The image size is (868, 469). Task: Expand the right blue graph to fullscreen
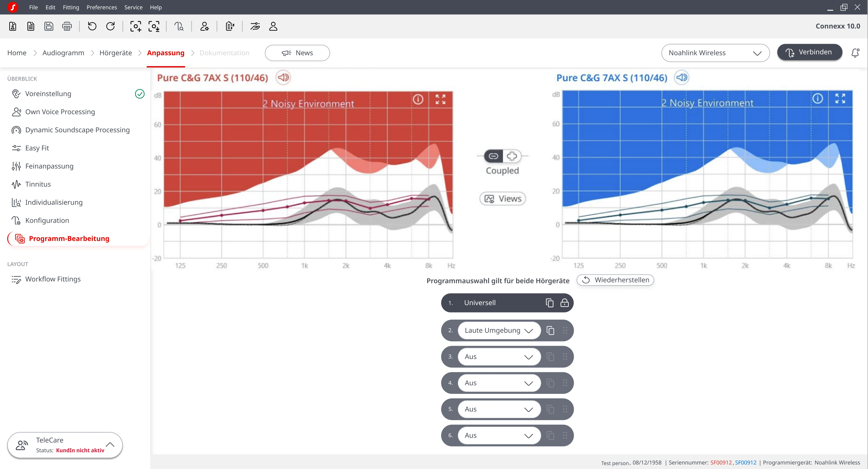[x=840, y=98]
